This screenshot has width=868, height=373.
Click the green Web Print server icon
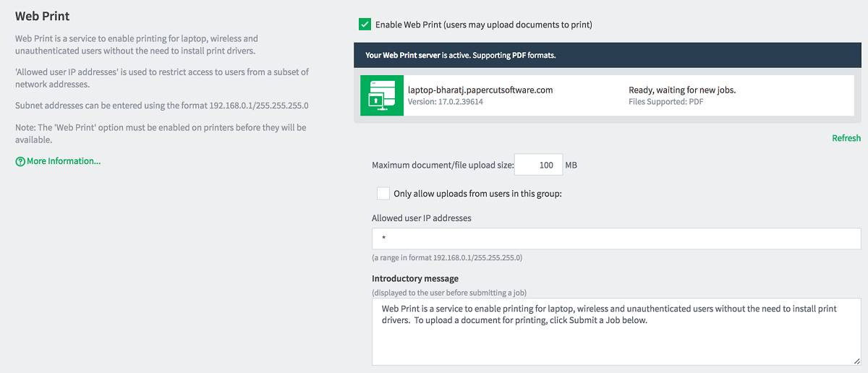pyautogui.click(x=382, y=95)
